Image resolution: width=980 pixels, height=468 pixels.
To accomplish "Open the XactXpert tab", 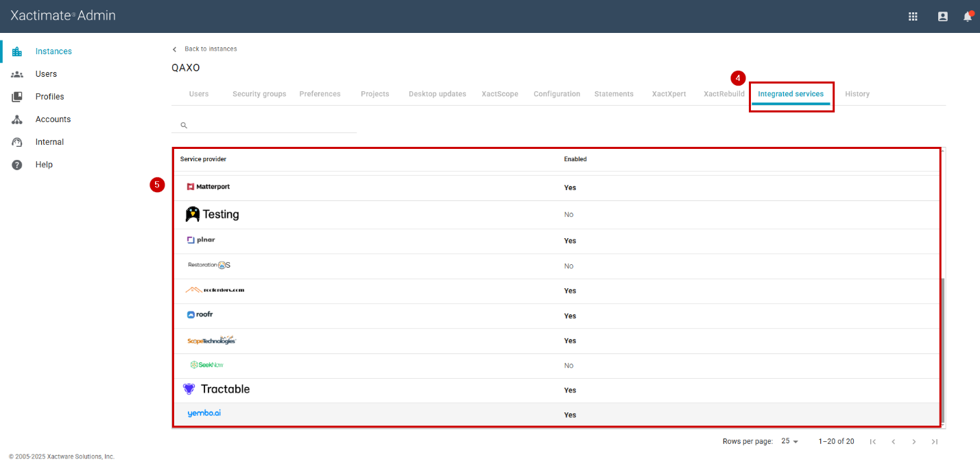I will pyautogui.click(x=669, y=94).
